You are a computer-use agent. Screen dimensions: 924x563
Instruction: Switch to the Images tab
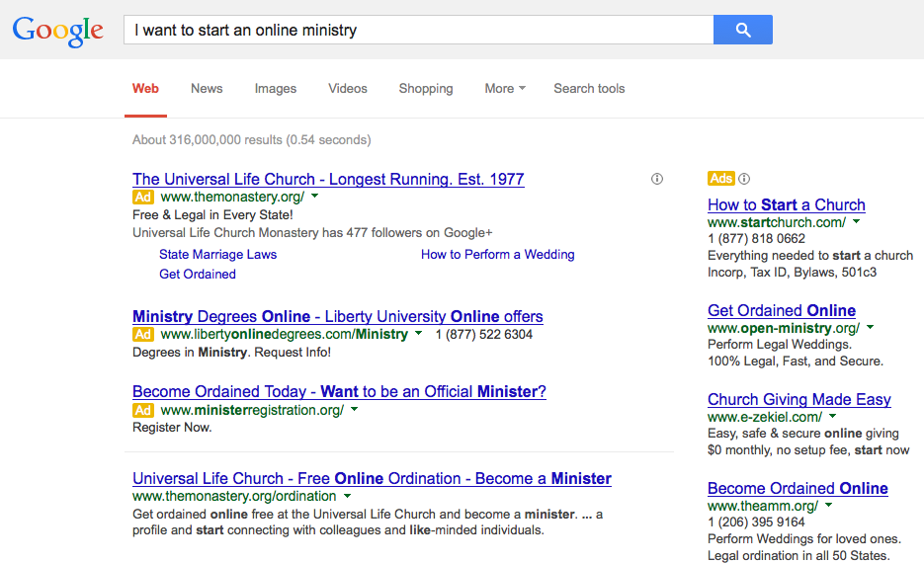275,88
